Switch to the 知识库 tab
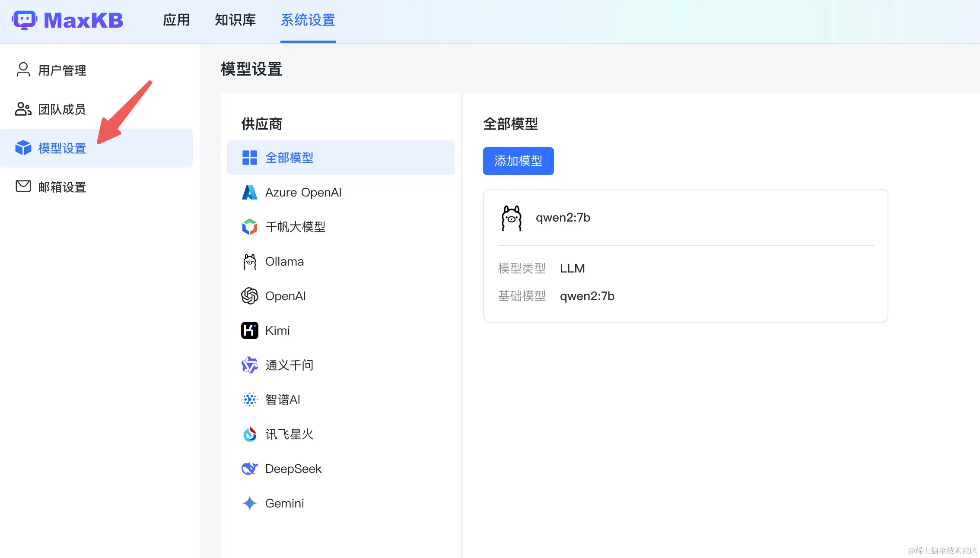This screenshot has width=980, height=558. pyautogui.click(x=235, y=20)
